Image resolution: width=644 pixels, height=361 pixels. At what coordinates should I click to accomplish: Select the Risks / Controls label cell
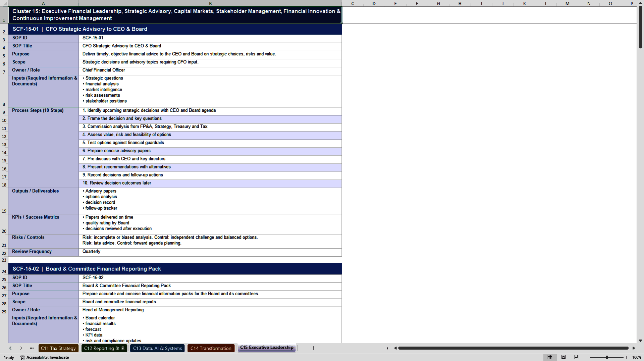44,241
